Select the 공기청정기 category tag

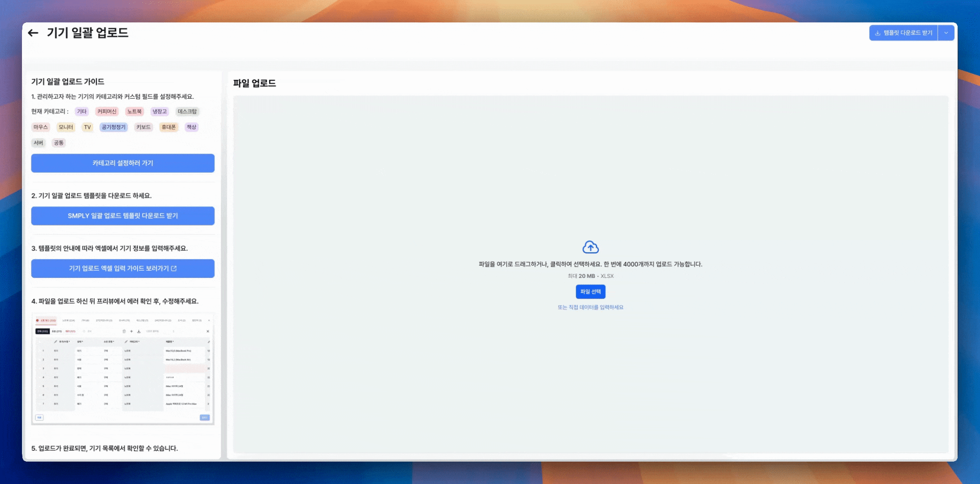pos(113,127)
